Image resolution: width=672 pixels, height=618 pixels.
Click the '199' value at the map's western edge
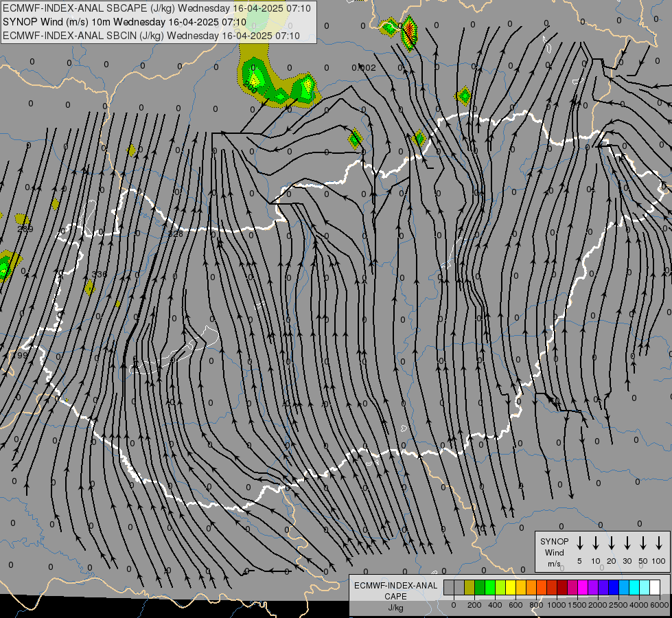[20, 355]
